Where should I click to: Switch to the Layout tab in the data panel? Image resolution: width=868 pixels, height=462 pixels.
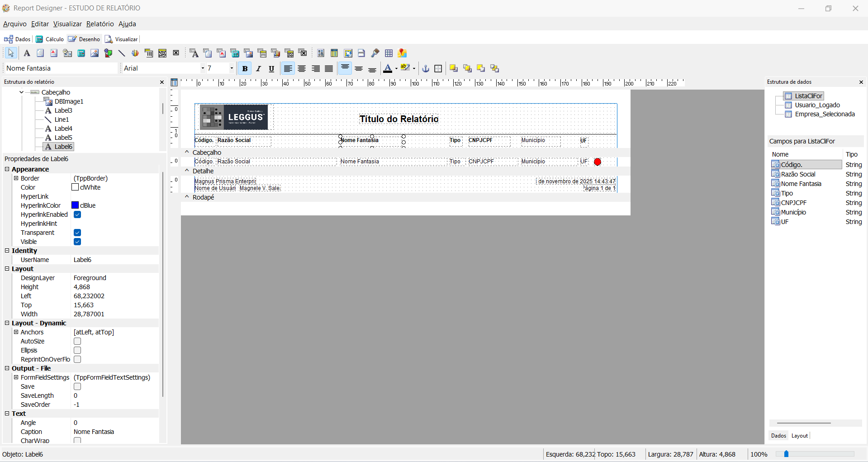click(x=799, y=436)
